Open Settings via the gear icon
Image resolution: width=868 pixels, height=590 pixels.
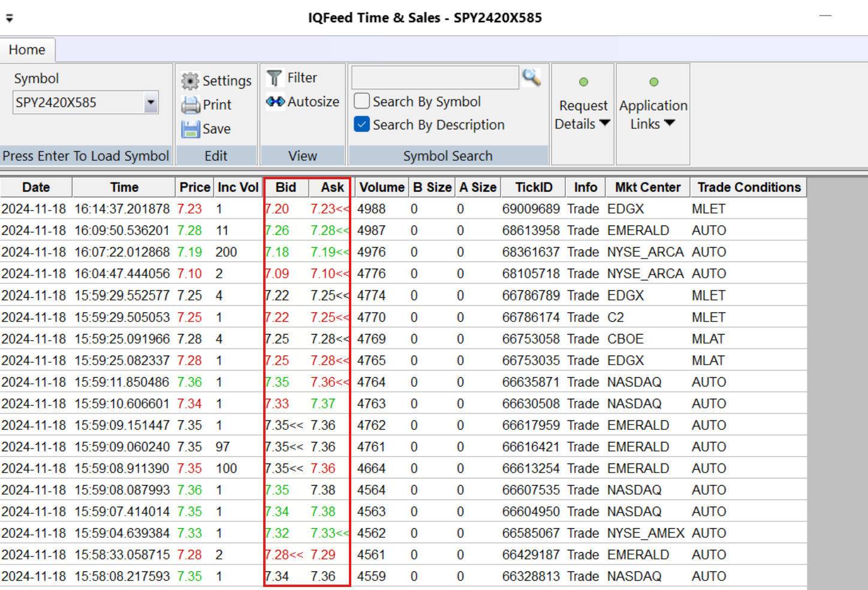(190, 81)
